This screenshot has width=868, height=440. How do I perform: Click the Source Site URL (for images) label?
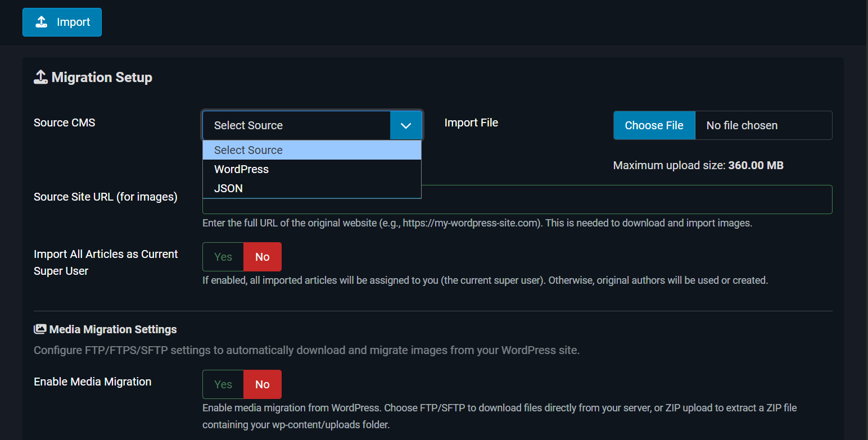point(106,197)
